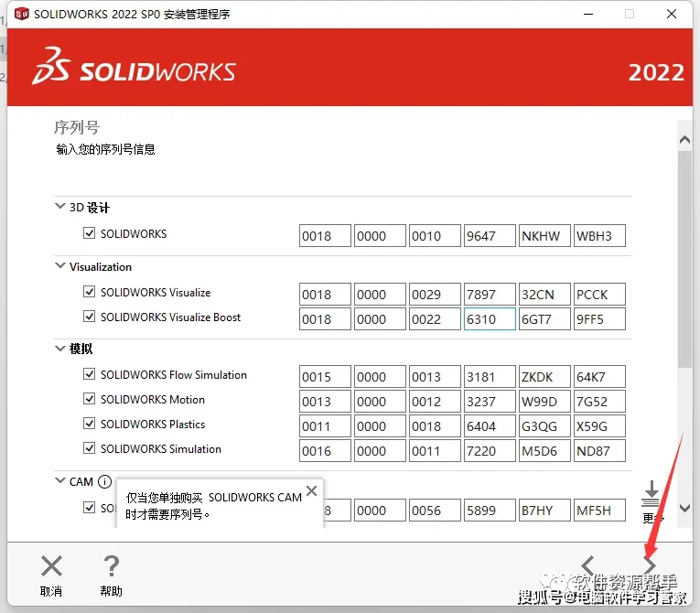The width and height of the screenshot is (700, 613).
Task: Click Simulation serial field 0016
Action: click(x=325, y=450)
